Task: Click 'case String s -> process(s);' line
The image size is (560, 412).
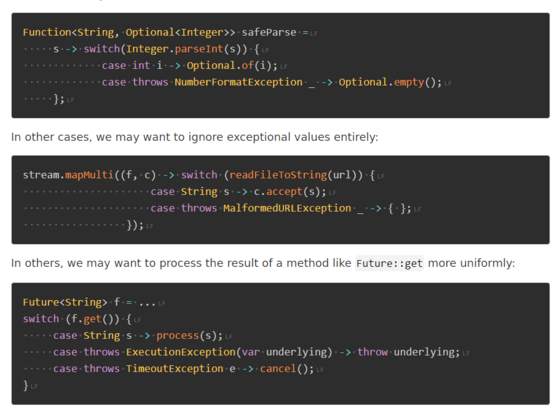Action: (x=138, y=336)
